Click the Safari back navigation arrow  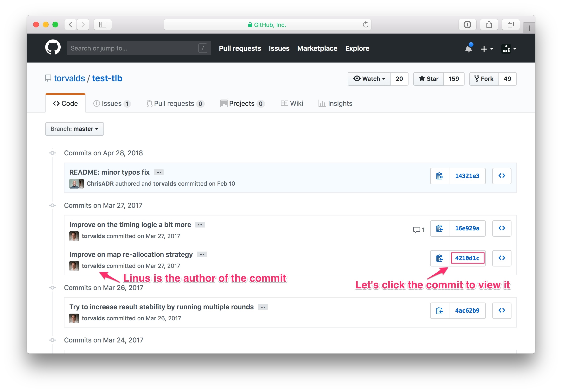[70, 25]
